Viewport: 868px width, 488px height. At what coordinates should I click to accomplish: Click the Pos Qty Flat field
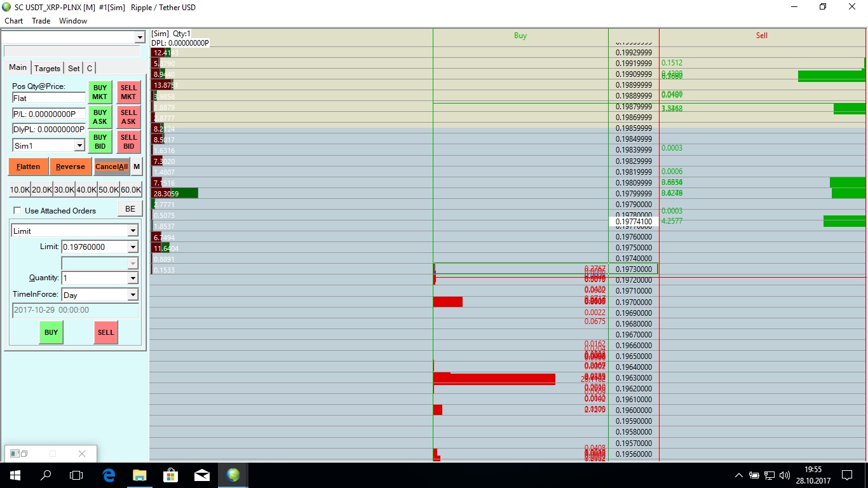point(49,98)
